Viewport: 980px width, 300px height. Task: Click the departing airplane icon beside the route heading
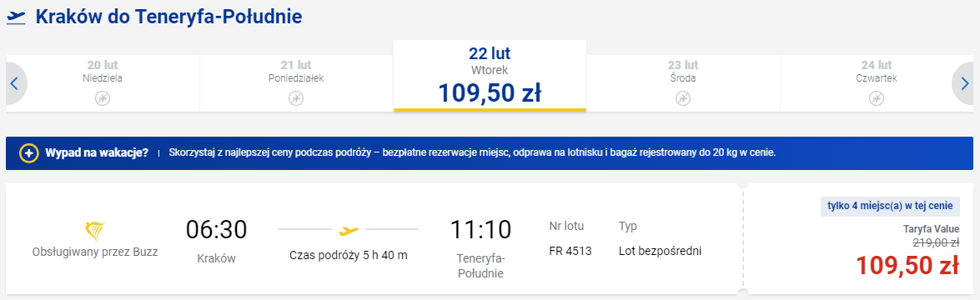16,17
